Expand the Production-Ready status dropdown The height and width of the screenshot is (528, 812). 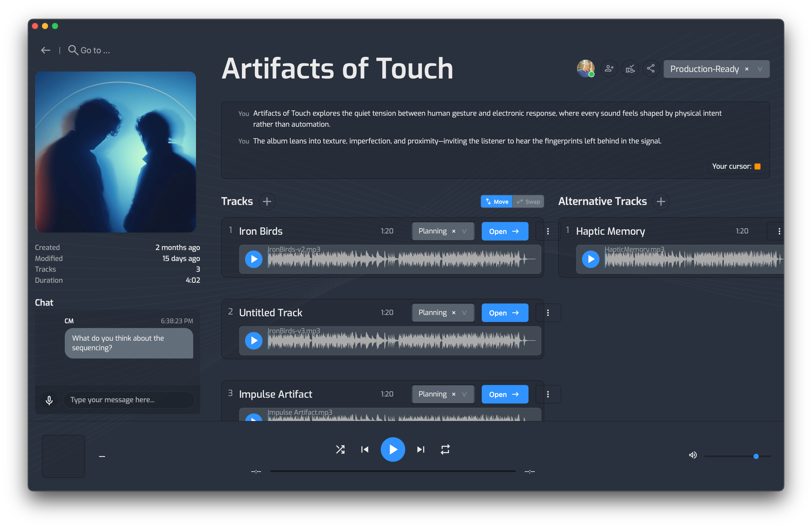coord(760,69)
